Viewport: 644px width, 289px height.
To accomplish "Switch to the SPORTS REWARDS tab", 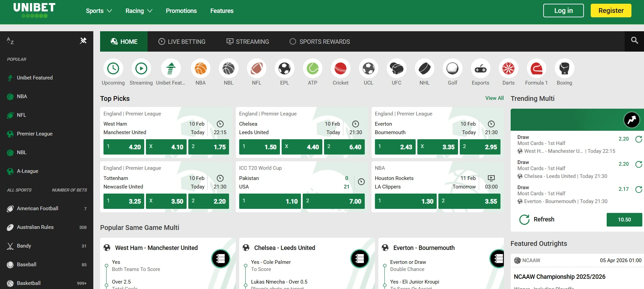I will coord(320,41).
